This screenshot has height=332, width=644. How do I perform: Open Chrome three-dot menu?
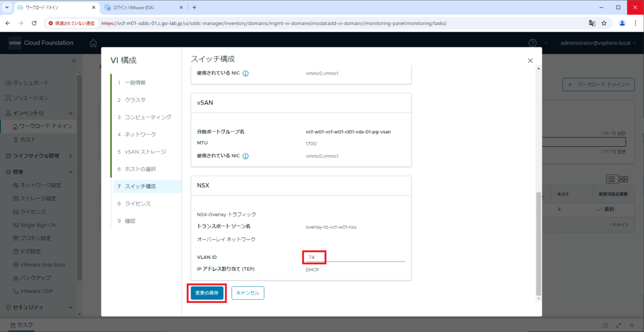[x=635, y=23]
